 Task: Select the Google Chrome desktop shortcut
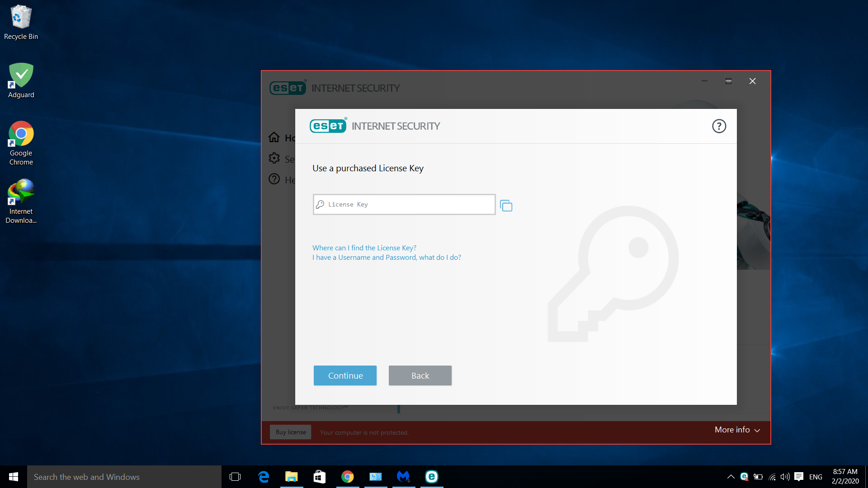(x=21, y=143)
